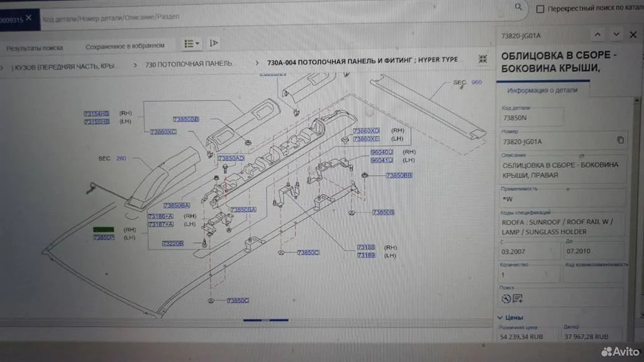
Task: Click part number 73850BB in the diagram
Action: [186, 119]
